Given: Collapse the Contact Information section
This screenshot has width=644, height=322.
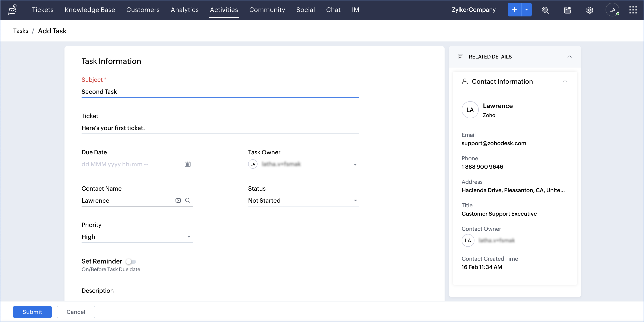Looking at the screenshot, I should [x=565, y=82].
